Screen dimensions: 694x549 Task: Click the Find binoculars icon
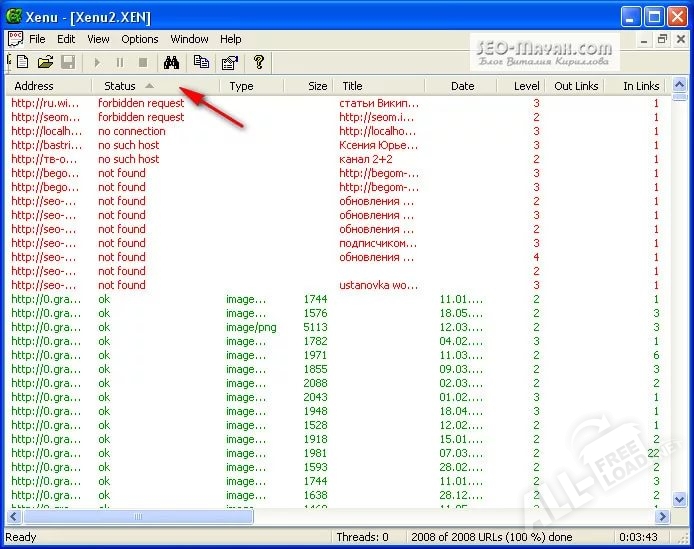click(171, 62)
